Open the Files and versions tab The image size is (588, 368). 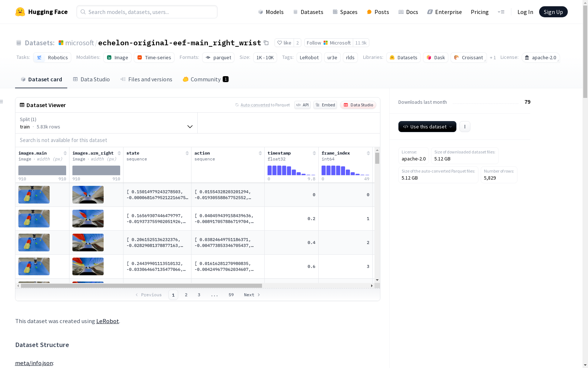(x=146, y=79)
